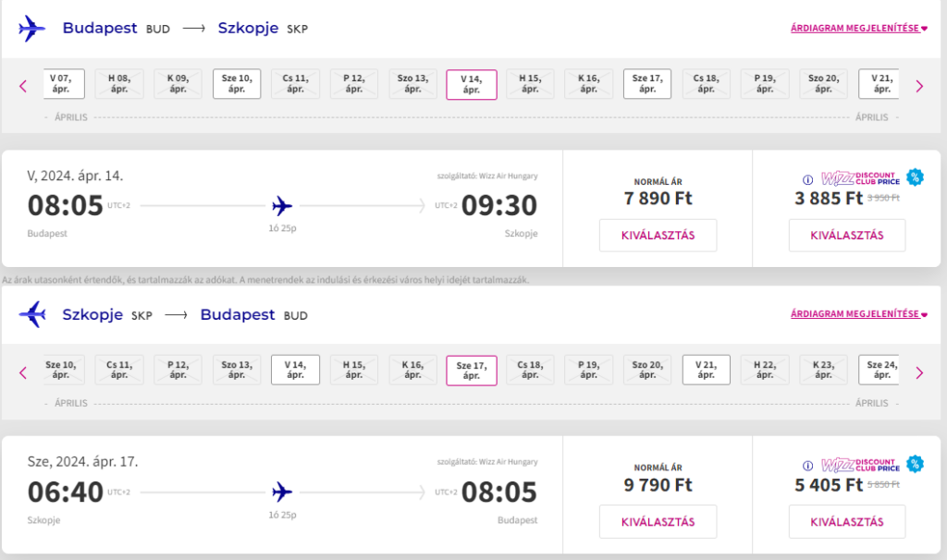Image resolution: width=947 pixels, height=560 pixels.
Task: Click the outbound discount percent badge
Action: tap(915, 177)
